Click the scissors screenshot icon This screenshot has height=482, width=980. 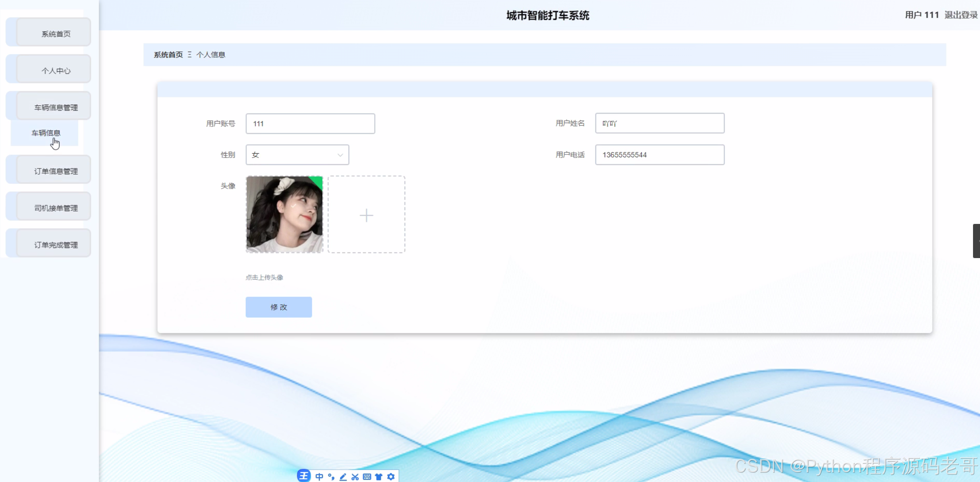[355, 477]
